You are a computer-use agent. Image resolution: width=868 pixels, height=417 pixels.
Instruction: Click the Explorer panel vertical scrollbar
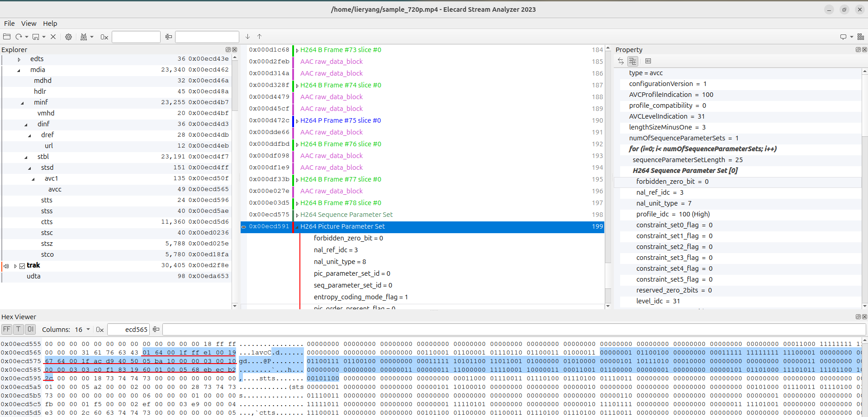pos(235,181)
